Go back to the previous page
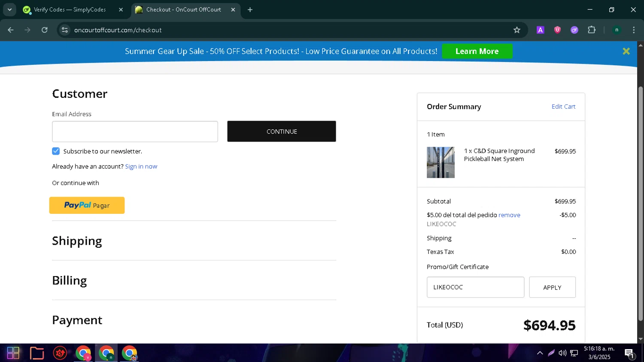 pos(11,30)
